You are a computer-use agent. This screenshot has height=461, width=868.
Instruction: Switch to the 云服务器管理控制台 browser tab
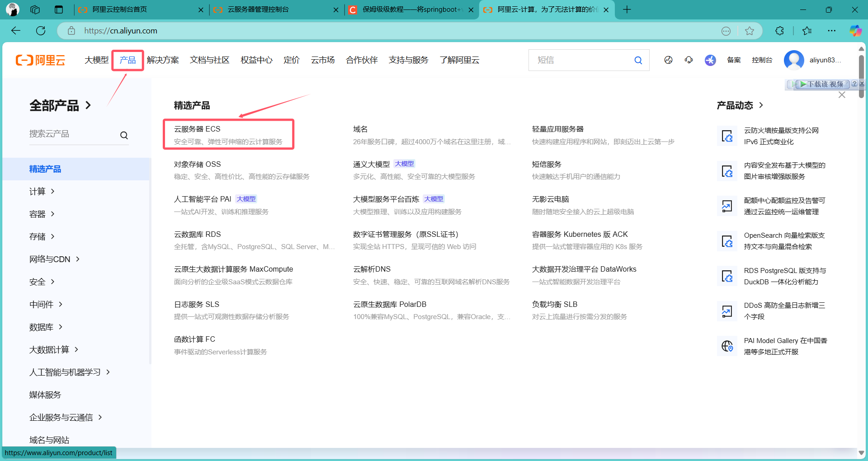276,9
